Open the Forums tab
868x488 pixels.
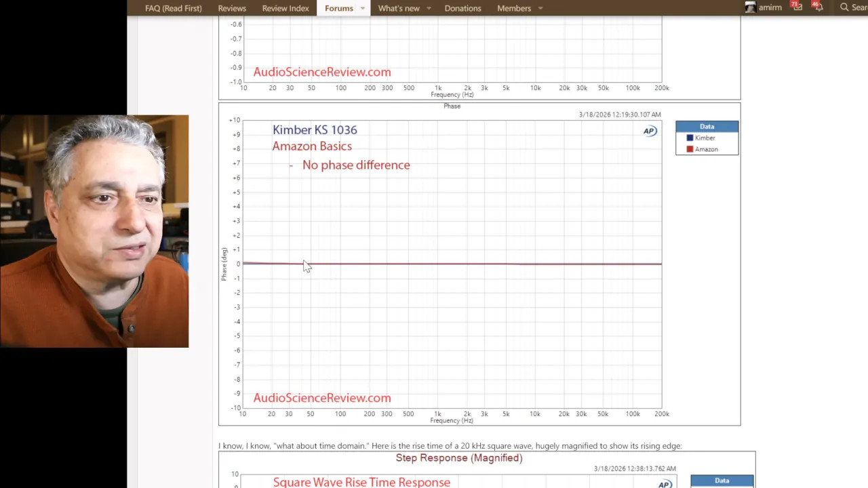click(x=338, y=8)
